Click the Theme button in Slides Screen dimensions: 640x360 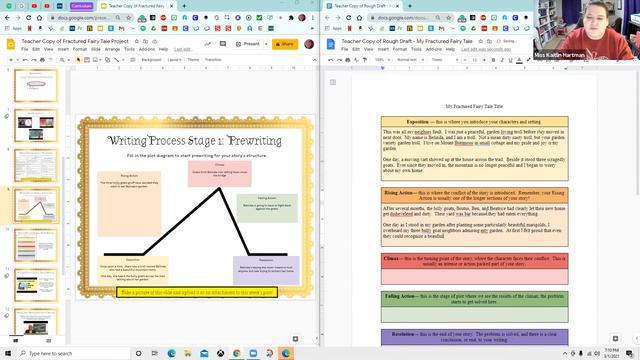(x=193, y=60)
